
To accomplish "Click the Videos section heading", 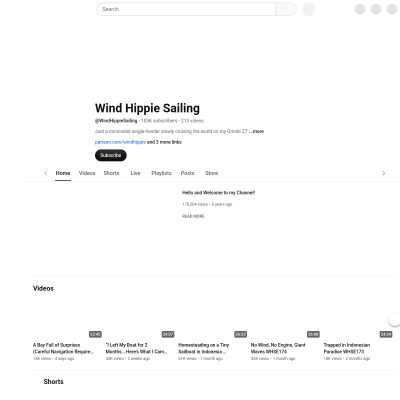I will coord(43,289).
